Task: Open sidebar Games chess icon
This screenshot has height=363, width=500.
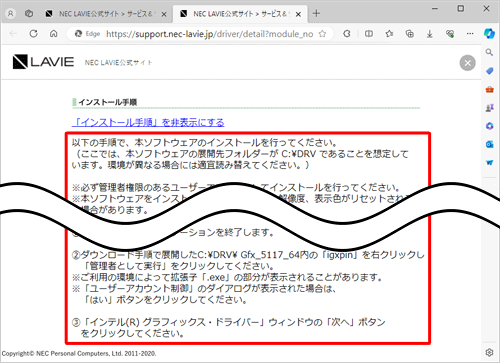Action: click(489, 108)
